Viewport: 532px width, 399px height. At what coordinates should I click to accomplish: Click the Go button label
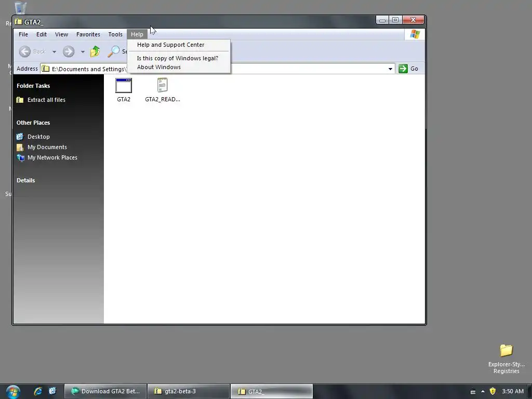pyautogui.click(x=414, y=69)
